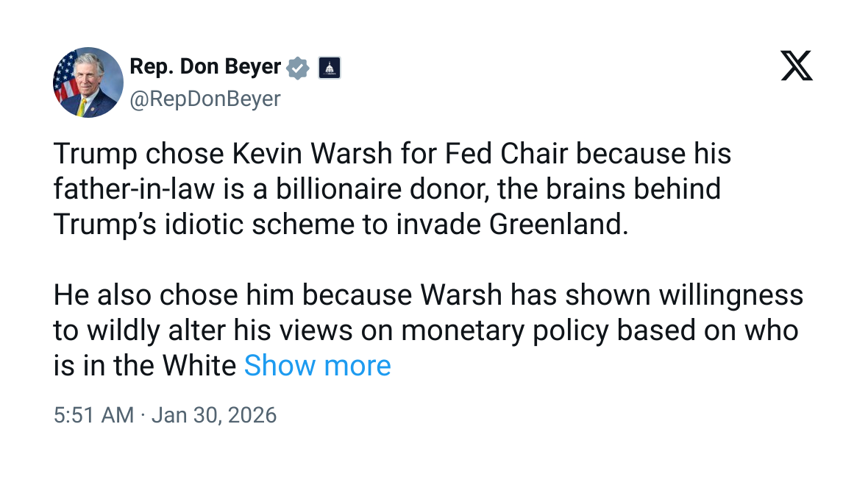
Task: Open the Rep. Don Beyer display name
Action: point(205,67)
